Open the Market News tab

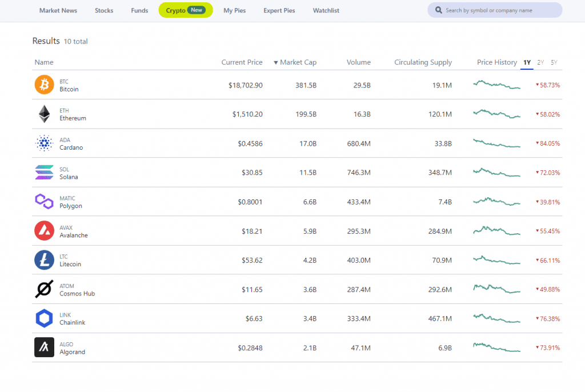(58, 10)
